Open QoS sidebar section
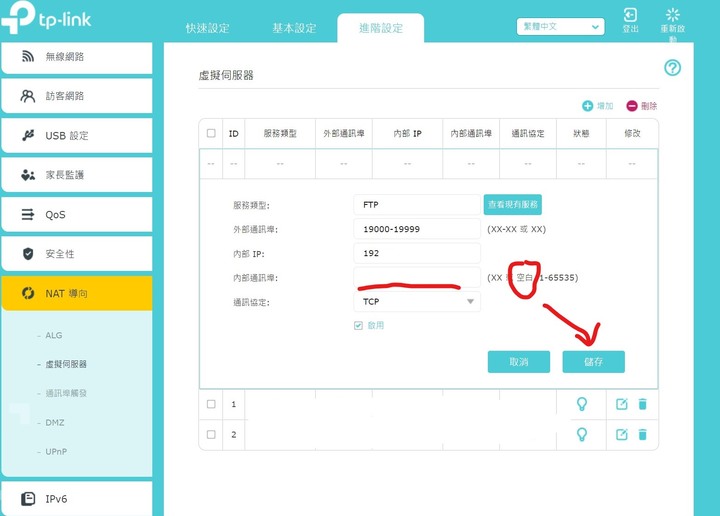The height and width of the screenshot is (516, 720). pos(77,214)
